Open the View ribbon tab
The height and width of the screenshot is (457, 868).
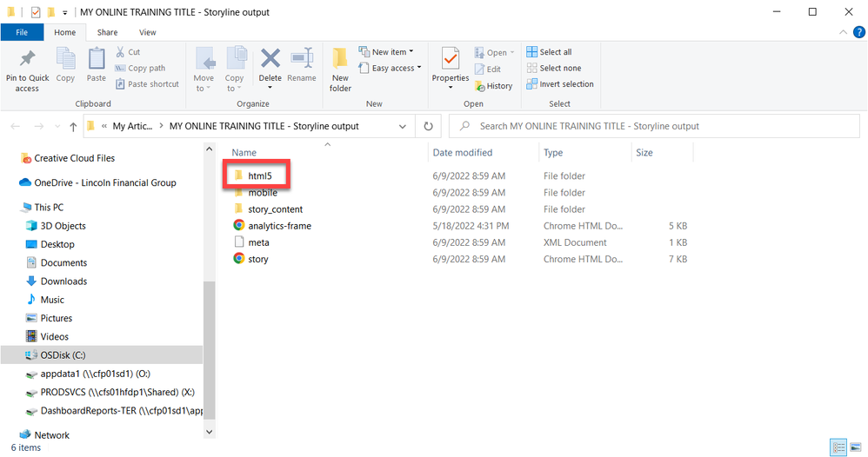(x=148, y=32)
